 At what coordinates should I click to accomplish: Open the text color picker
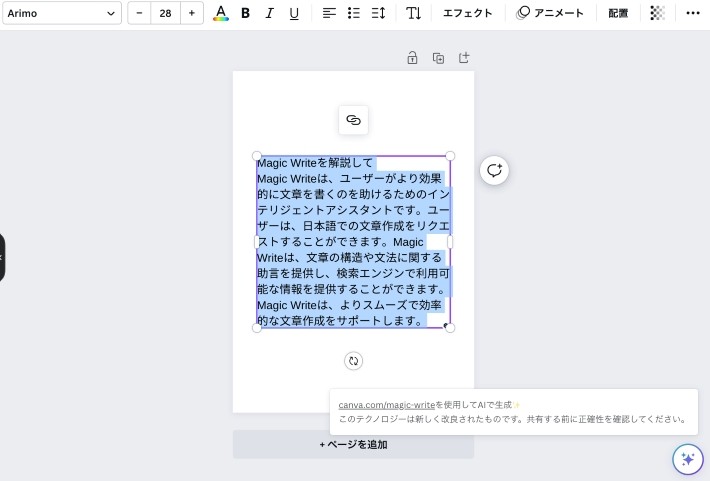coord(221,13)
